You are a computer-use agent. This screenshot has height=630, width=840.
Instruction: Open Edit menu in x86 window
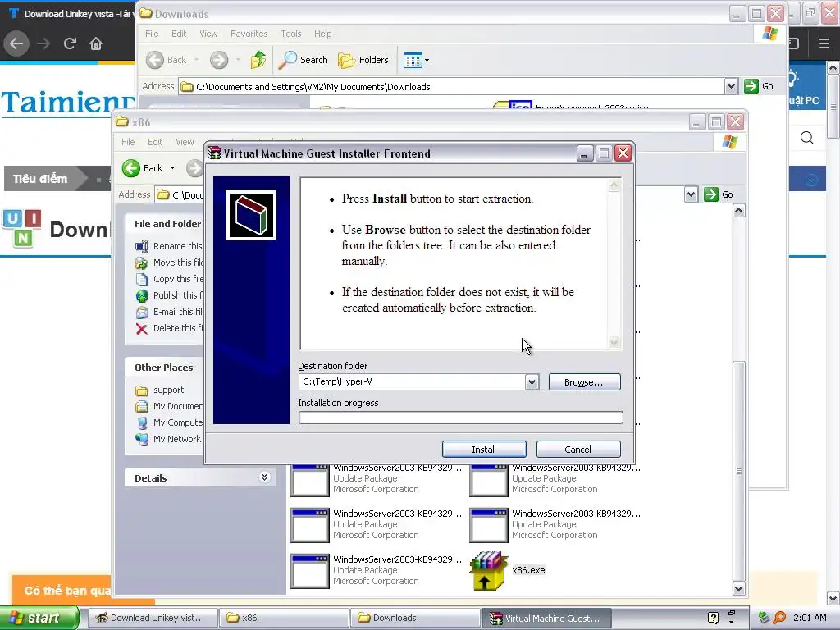pos(155,142)
